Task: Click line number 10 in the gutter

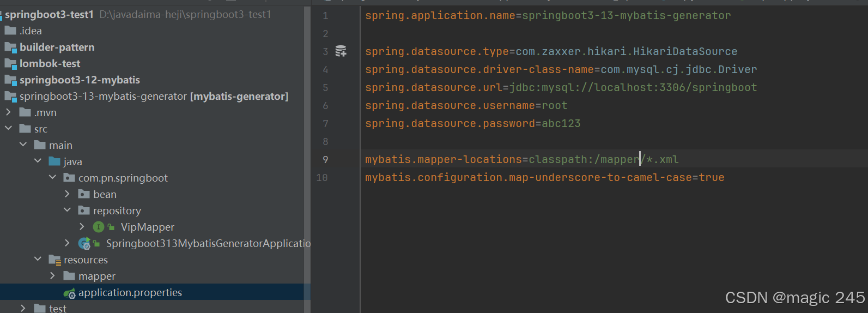Action: point(322,178)
